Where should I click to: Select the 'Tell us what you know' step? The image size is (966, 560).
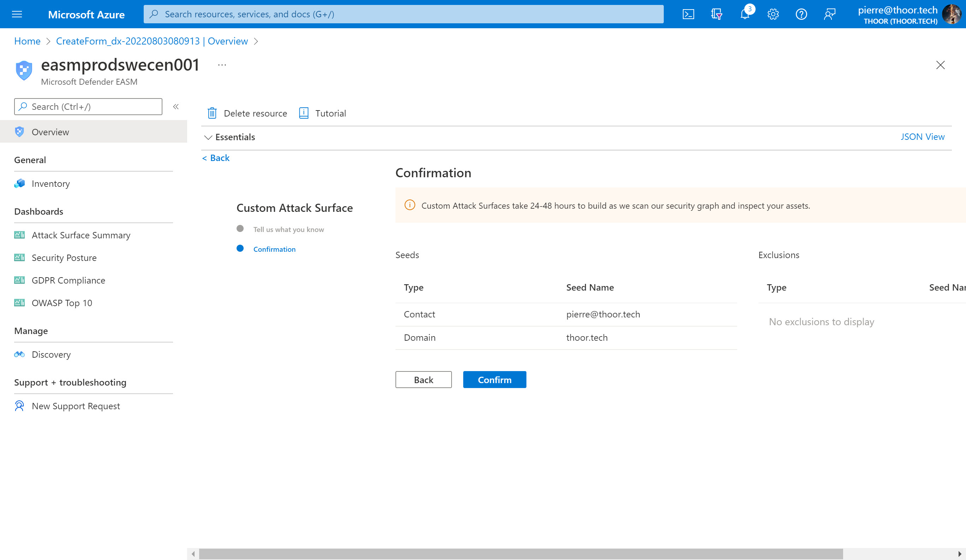[x=288, y=229]
